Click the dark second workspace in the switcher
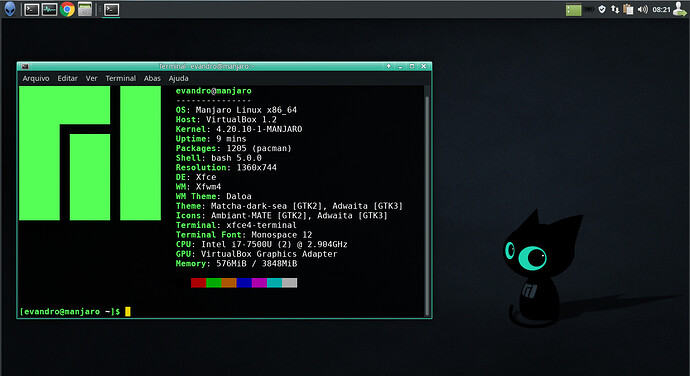 (x=589, y=10)
